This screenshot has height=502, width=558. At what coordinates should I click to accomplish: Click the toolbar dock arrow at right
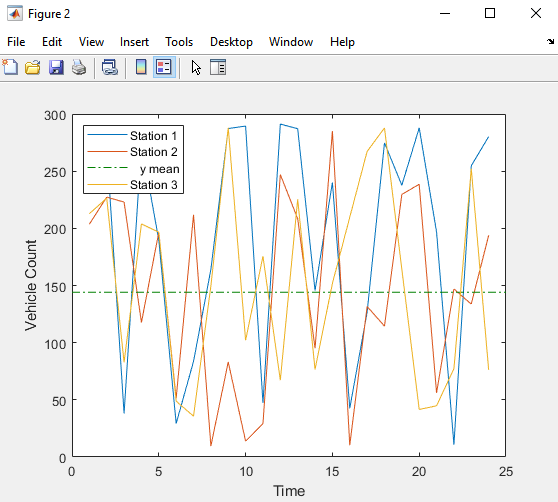coord(550,42)
